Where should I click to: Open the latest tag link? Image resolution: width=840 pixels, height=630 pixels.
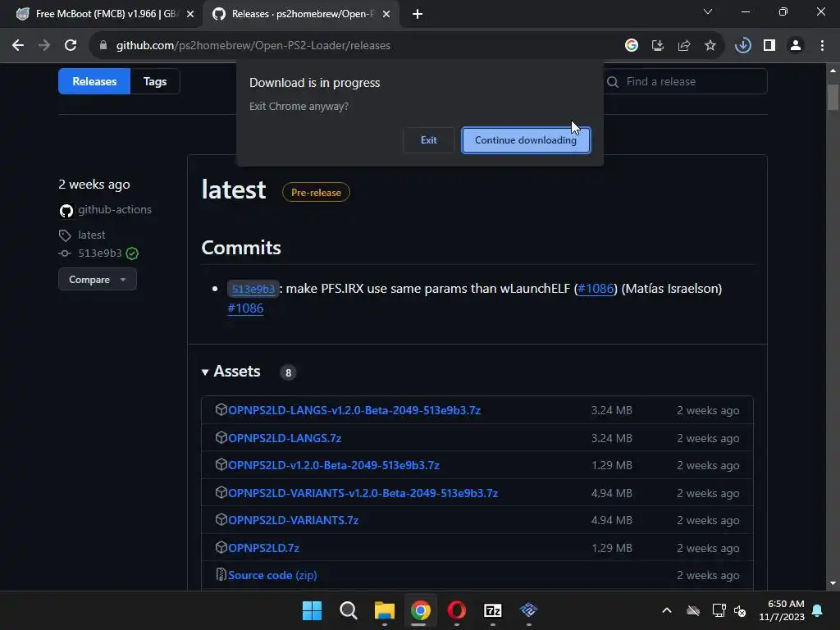(92, 235)
